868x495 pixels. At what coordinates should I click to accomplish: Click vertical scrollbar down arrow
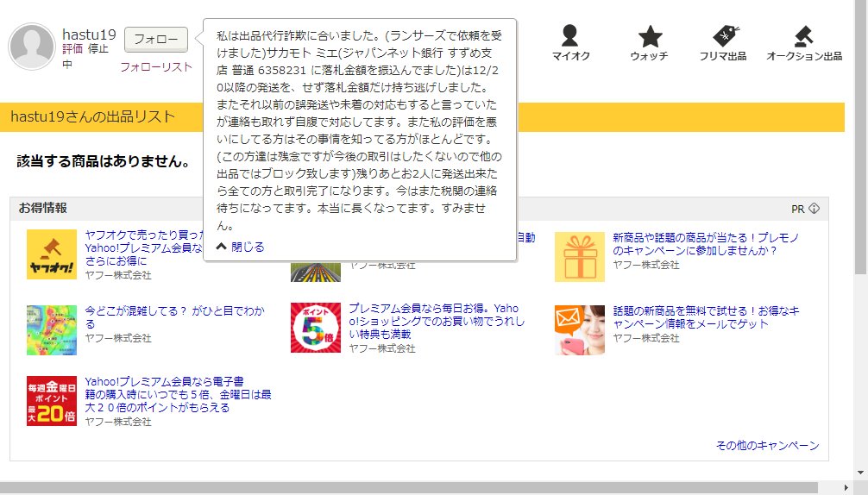pos(860,473)
